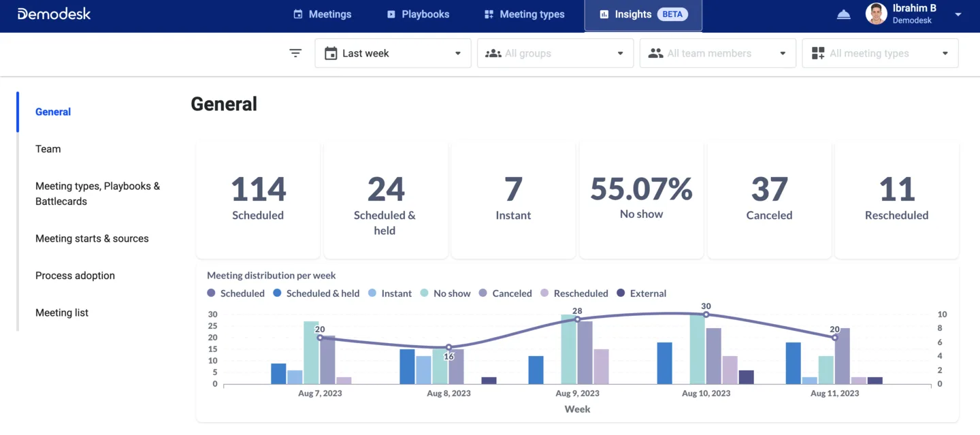Image resolution: width=980 pixels, height=435 pixels.
Task: Expand the user account menu arrow
Action: pyautogui.click(x=958, y=14)
